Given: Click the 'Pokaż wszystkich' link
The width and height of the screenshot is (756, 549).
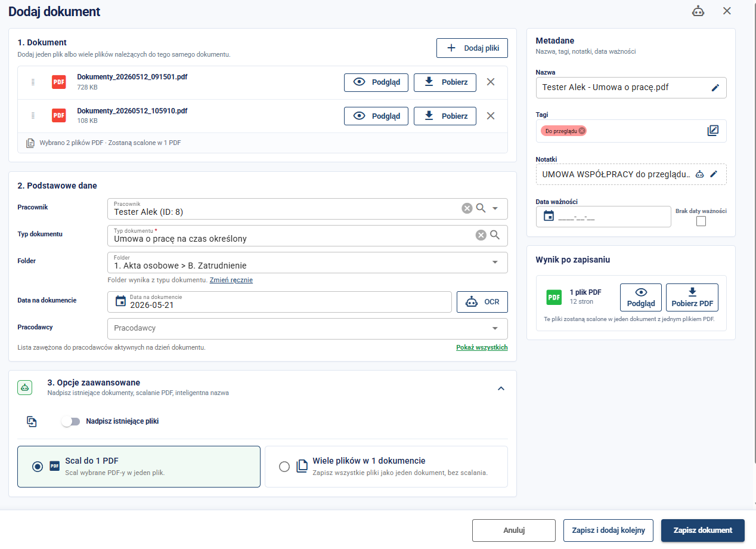Looking at the screenshot, I should (x=482, y=347).
